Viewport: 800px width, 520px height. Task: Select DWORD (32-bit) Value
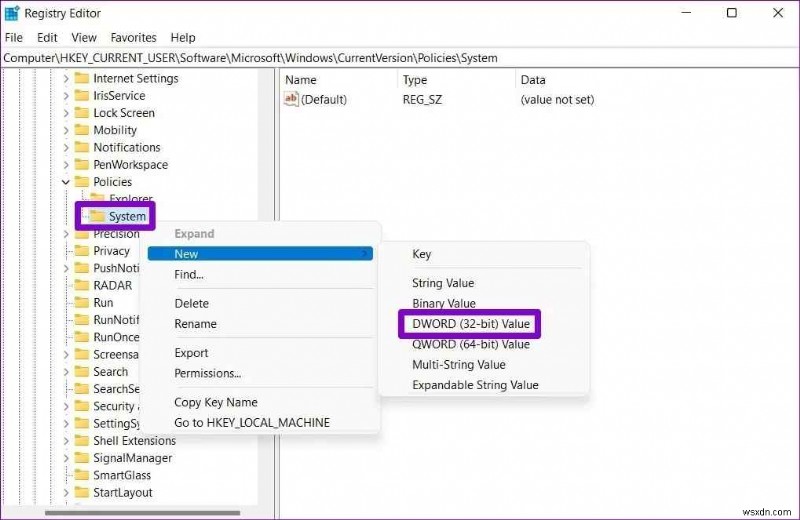point(471,324)
